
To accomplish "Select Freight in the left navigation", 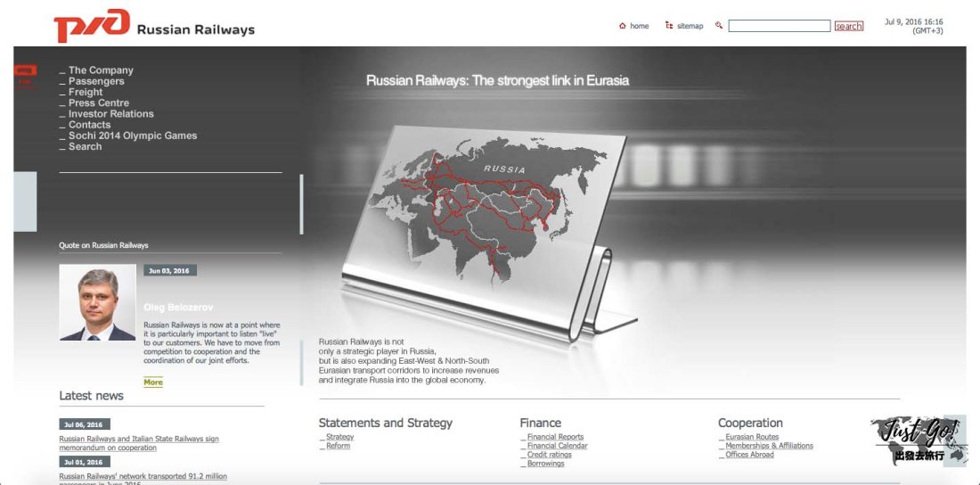I will 86,92.
